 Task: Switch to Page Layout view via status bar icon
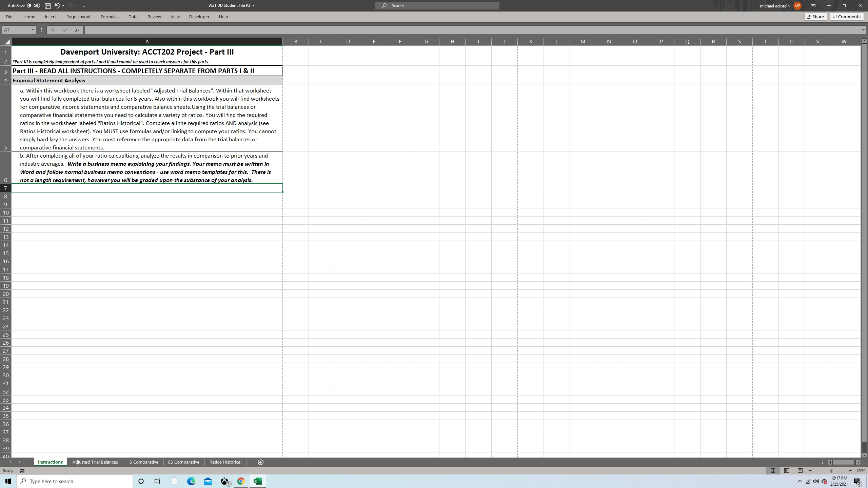(x=786, y=471)
